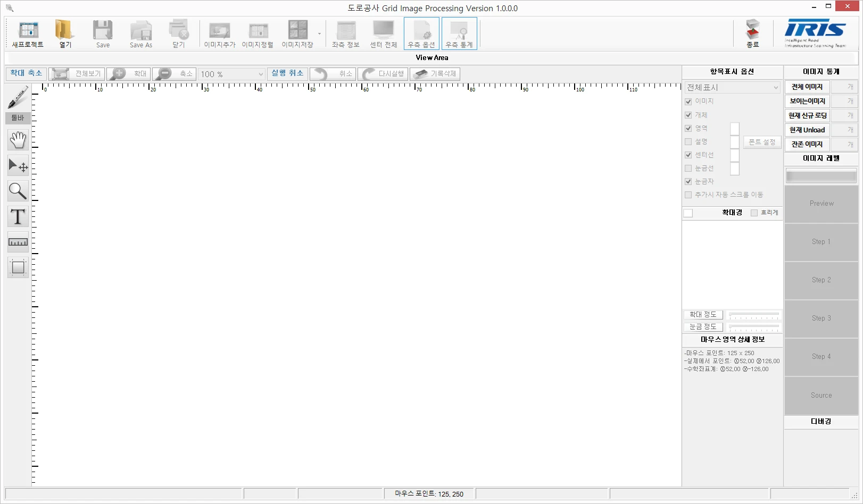Click the Step 1 panel
863x504 pixels.
821,242
